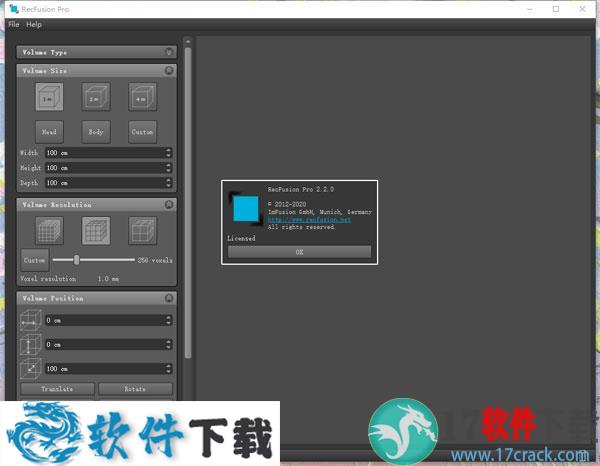This screenshot has height=466, width=600.
Task: Click the RecFusion Pro title bar icon
Action: click(13, 9)
